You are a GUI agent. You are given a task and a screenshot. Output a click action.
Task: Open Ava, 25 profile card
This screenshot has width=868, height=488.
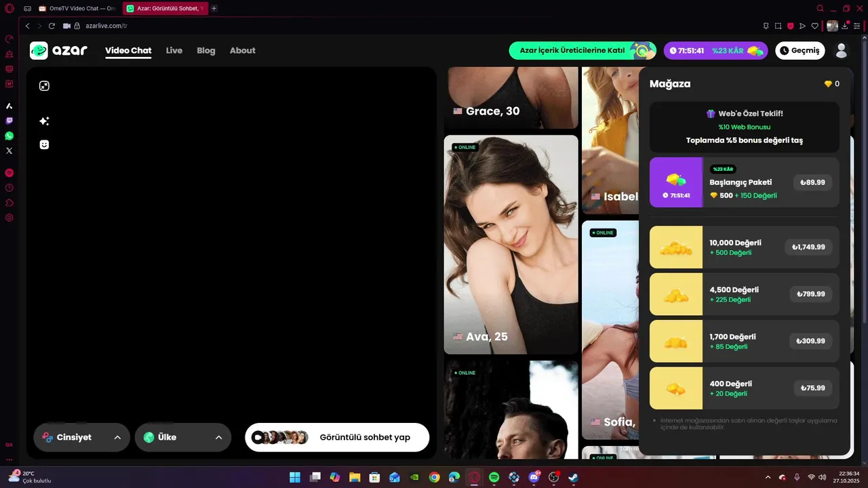coord(511,245)
